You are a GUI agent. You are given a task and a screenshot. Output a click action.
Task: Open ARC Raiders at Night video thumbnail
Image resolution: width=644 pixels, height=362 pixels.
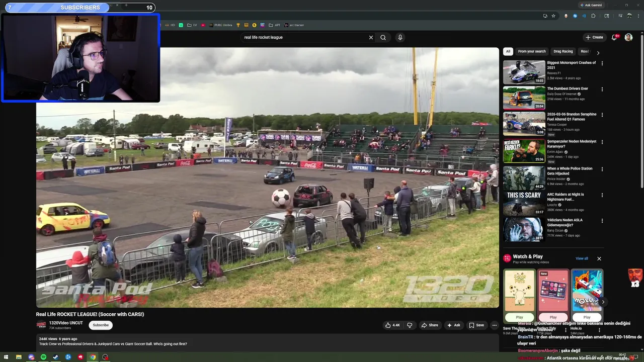pos(524,203)
